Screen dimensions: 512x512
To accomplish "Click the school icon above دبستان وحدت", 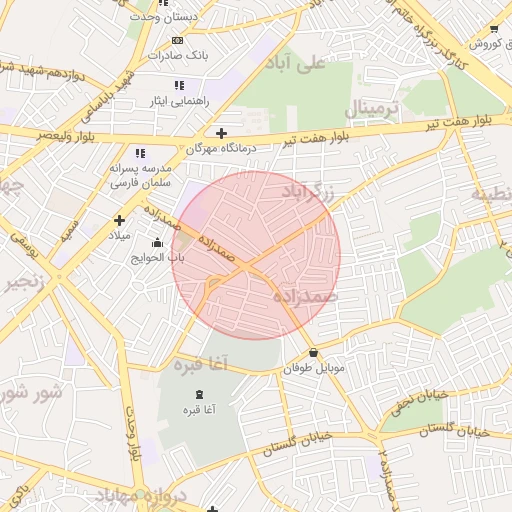I will click(163, 3).
